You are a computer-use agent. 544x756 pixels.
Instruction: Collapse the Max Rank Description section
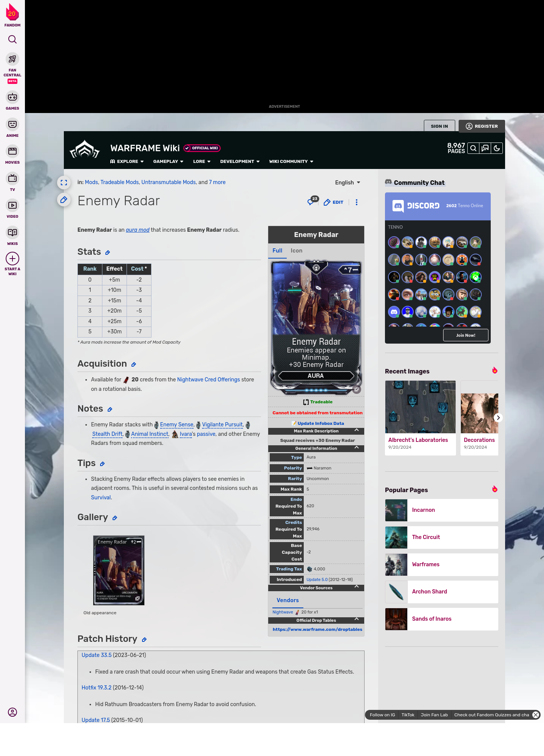(x=357, y=431)
